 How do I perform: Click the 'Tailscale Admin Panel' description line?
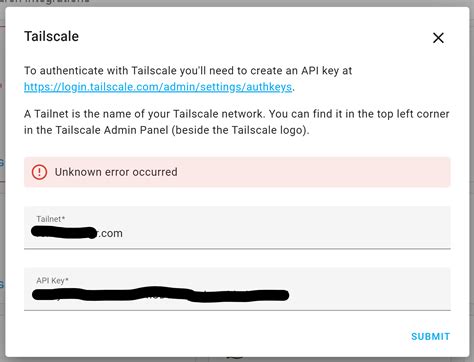pos(167,130)
